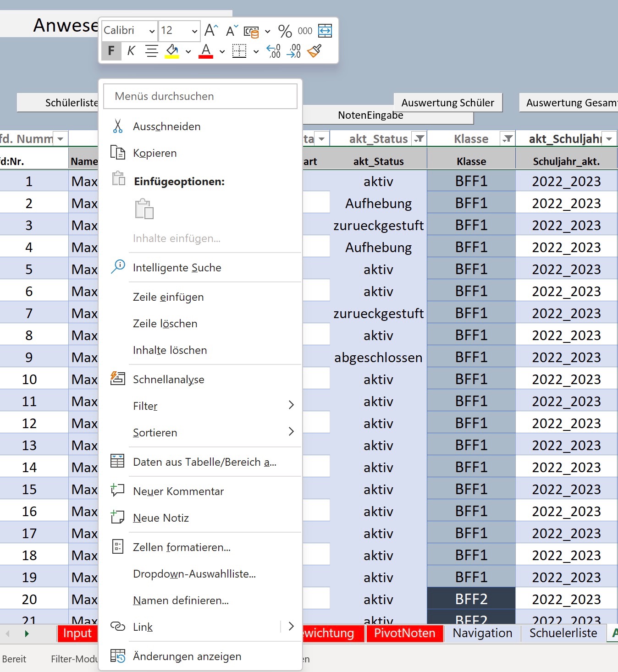
Task: Click the Neuer Kommentar icon
Action: pyautogui.click(x=117, y=490)
